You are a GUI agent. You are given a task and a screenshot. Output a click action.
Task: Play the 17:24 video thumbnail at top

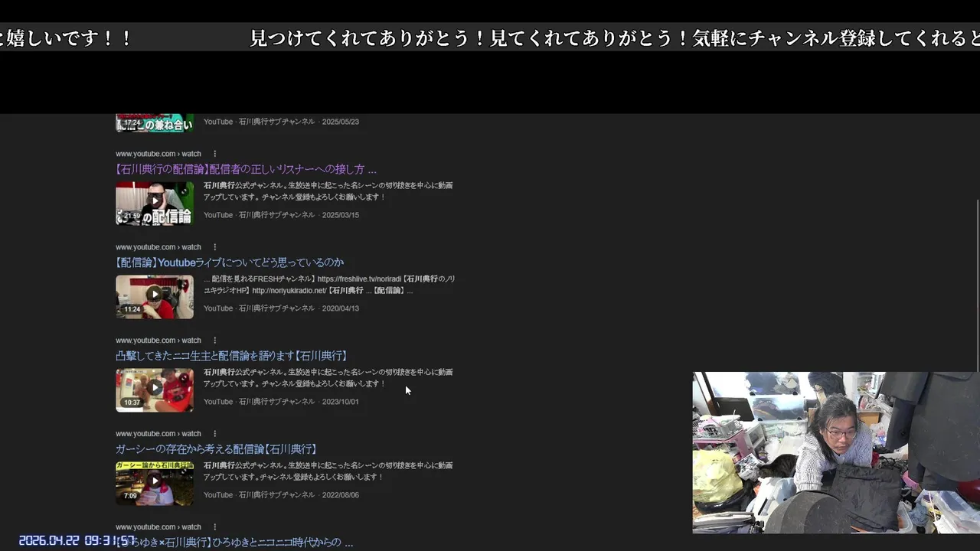click(x=155, y=122)
